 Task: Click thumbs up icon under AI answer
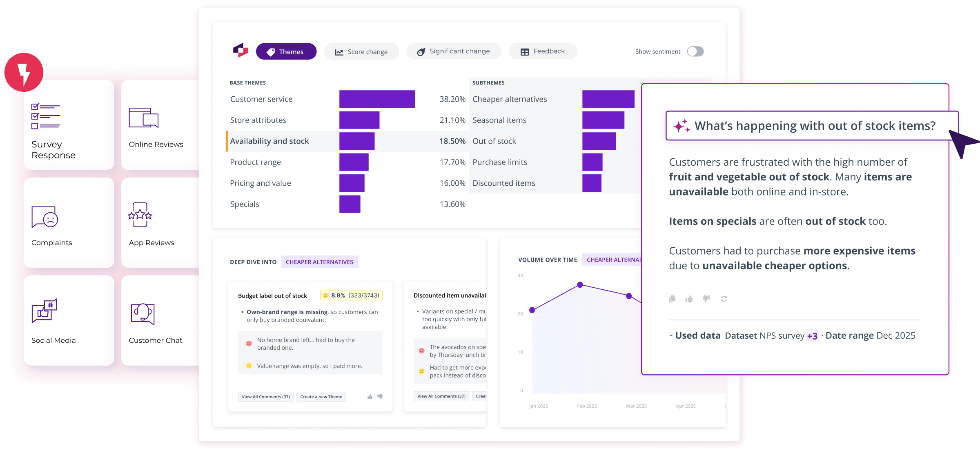pos(689,299)
